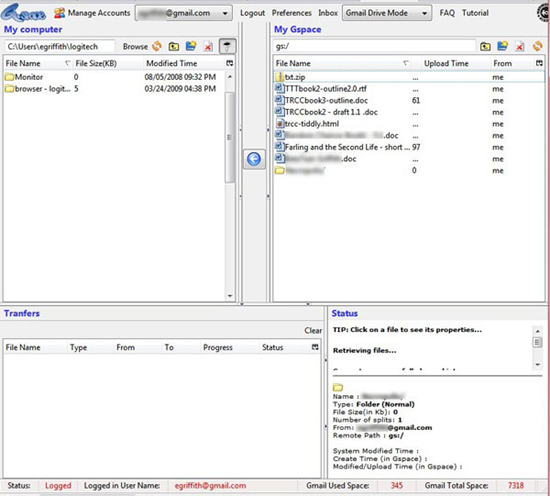Click the blue download arrow button

(254, 159)
